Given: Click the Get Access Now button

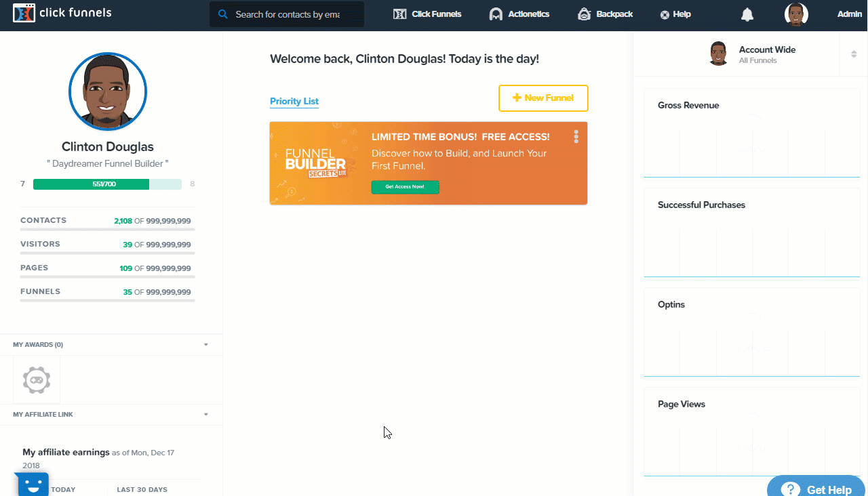Looking at the screenshot, I should click(405, 187).
